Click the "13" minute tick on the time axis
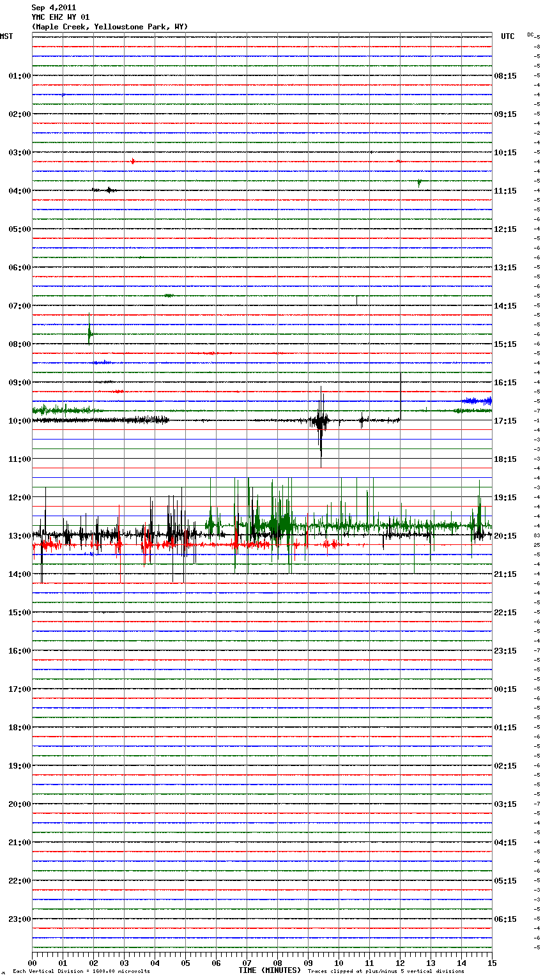Screen dimensions: 543x980 click(431, 963)
